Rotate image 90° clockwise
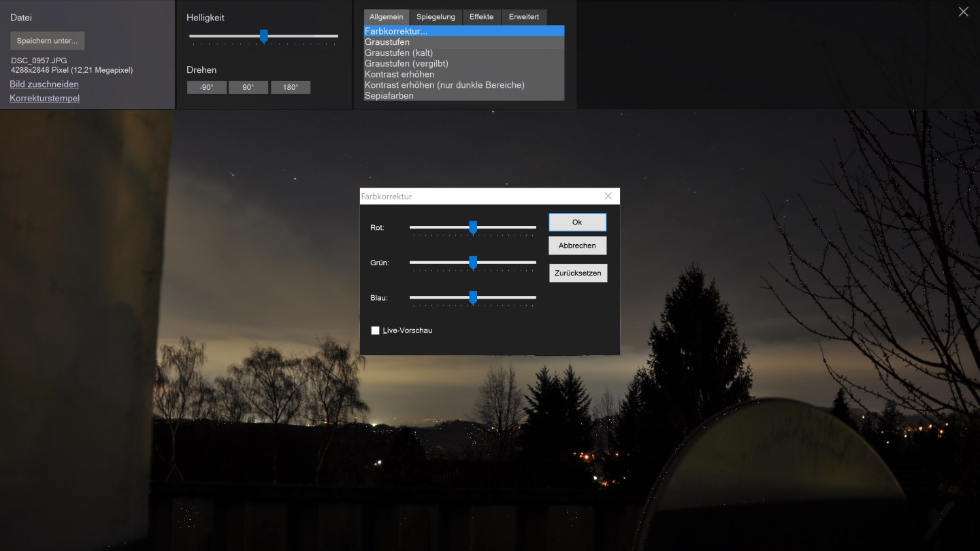Image resolution: width=980 pixels, height=551 pixels. pos(248,87)
